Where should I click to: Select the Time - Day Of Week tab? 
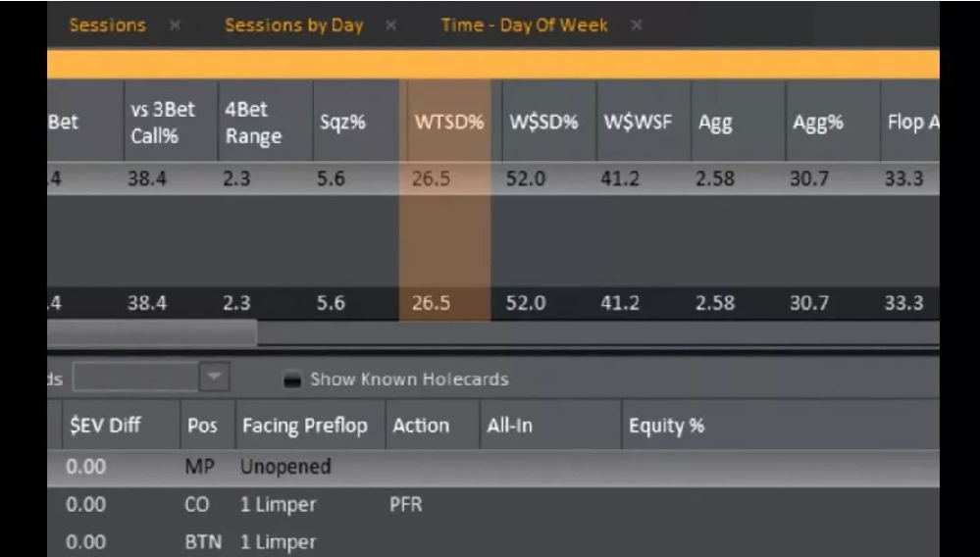524,25
